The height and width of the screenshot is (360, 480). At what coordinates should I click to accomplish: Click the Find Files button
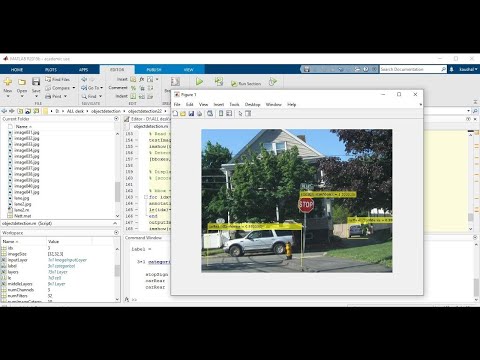tap(57, 79)
